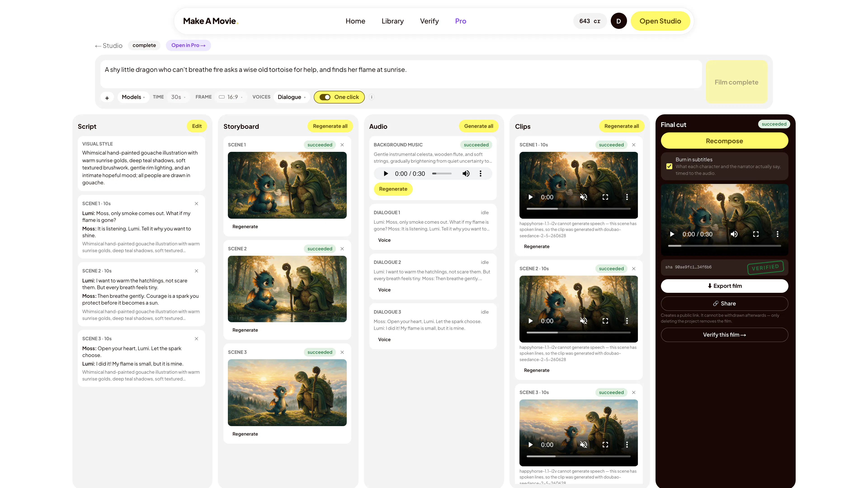Toggle Final cut video volume
This screenshot has height=488, width=868.
[x=734, y=235]
